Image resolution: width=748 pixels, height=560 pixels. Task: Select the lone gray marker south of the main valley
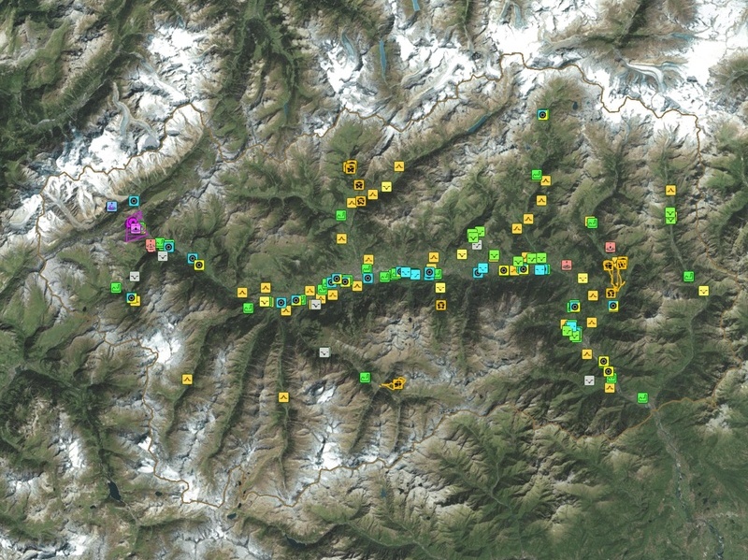click(x=324, y=352)
